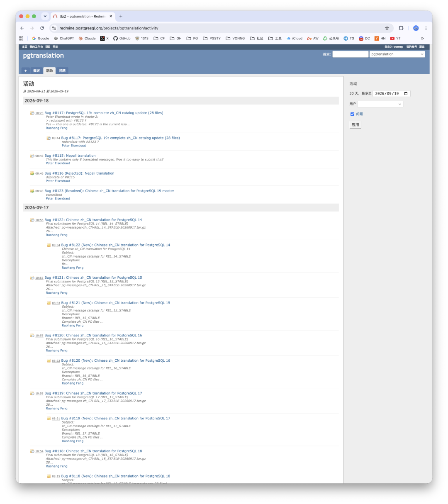This screenshot has height=504, width=448.
Task: Select the 活动 activity tab
Action: 49,71
